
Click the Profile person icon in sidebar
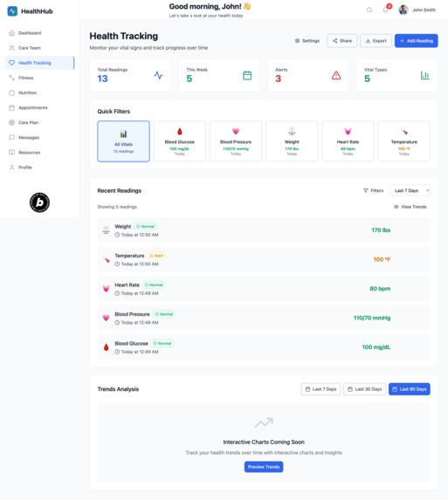tap(12, 168)
